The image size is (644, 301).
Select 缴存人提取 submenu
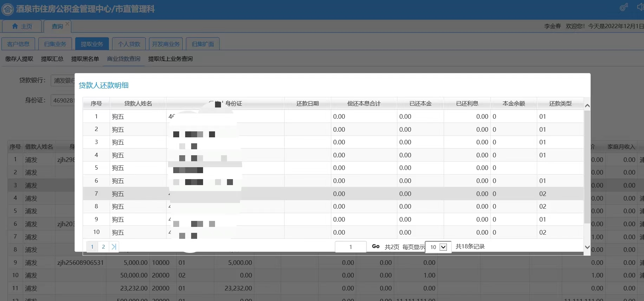[19, 59]
